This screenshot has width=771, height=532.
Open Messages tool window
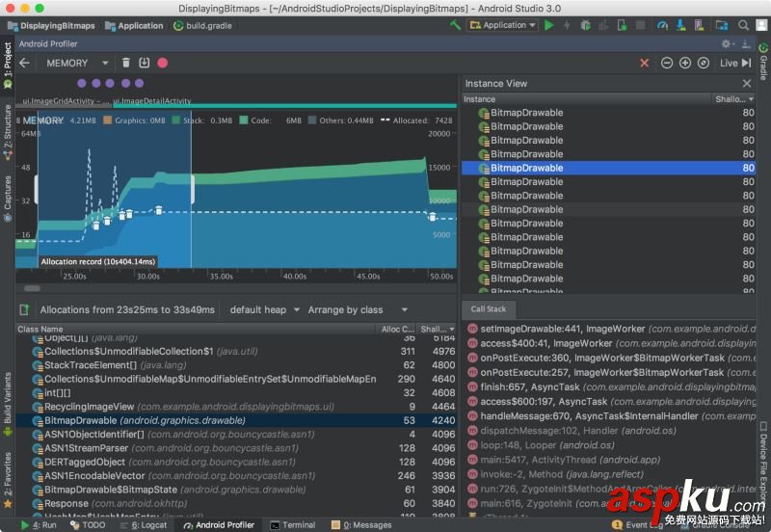click(x=362, y=525)
